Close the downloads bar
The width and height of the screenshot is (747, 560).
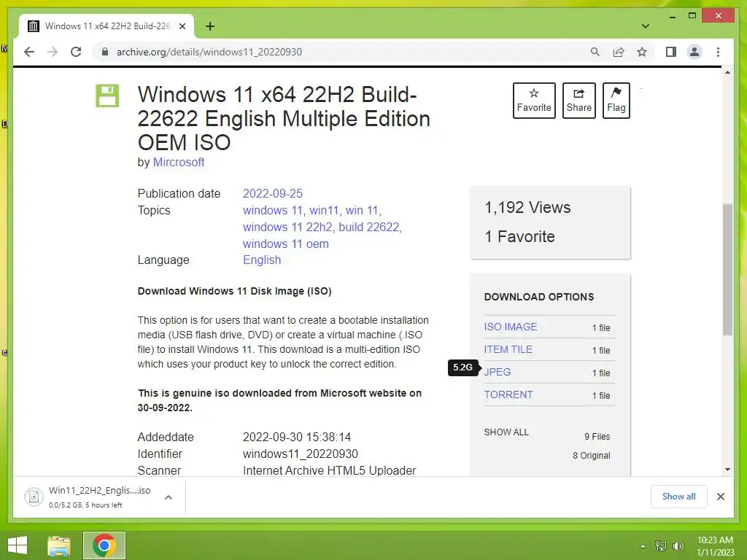(x=720, y=497)
